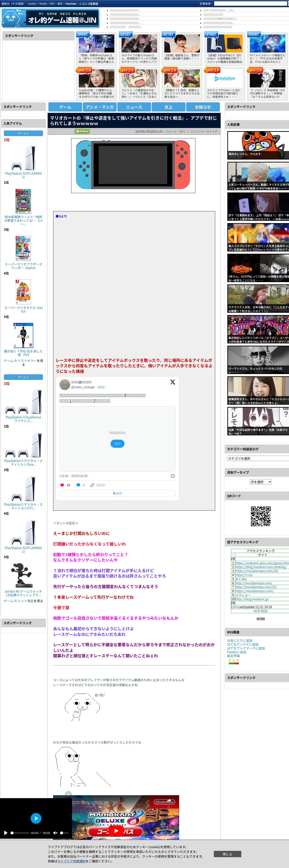Click the twitter link in top bar

(x=32, y=4)
